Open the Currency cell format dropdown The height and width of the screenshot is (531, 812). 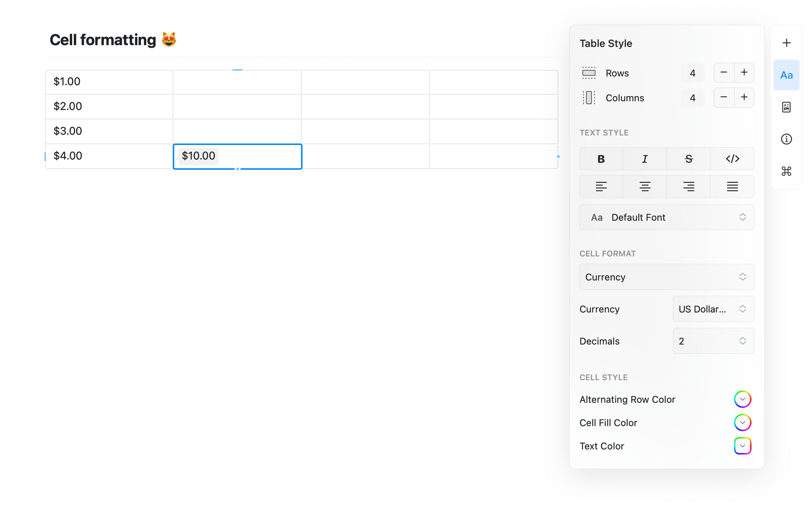[667, 277]
